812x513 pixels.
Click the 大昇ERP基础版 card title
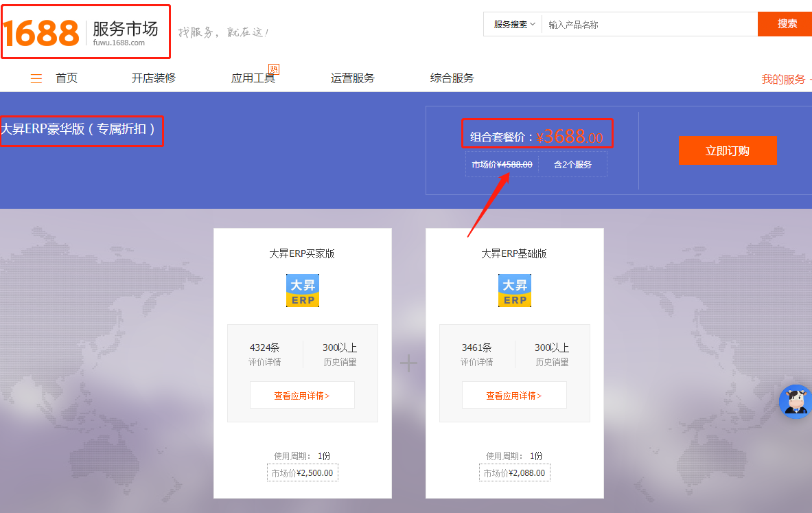click(514, 253)
